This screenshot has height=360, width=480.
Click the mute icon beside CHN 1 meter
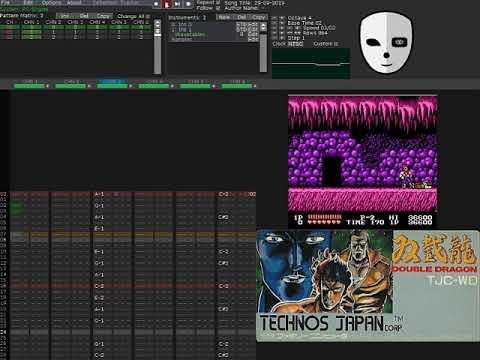(x=47, y=86)
